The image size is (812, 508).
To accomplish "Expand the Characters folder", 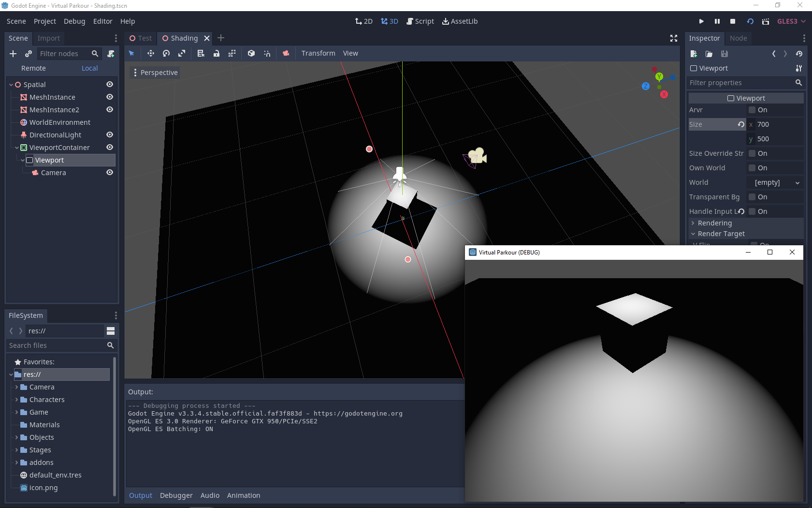I will [16, 400].
